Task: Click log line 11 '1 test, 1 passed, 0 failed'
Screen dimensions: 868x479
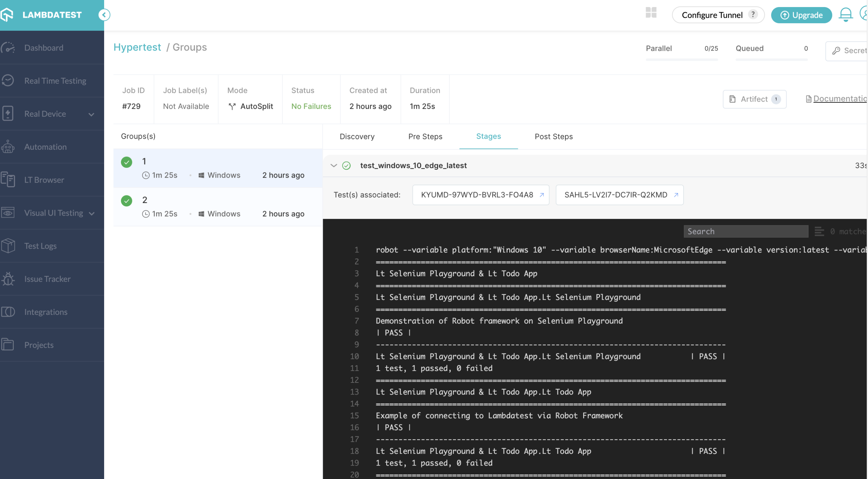Action: [x=434, y=368]
